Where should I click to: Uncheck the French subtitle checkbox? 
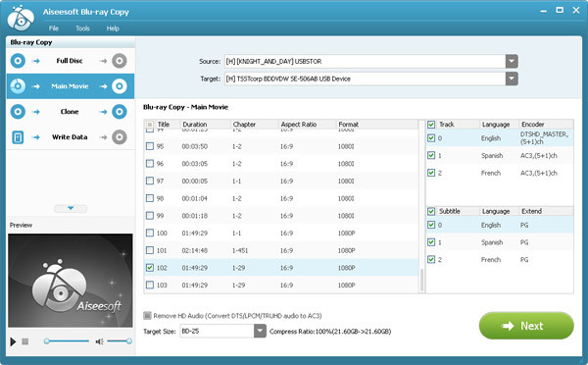(x=431, y=259)
